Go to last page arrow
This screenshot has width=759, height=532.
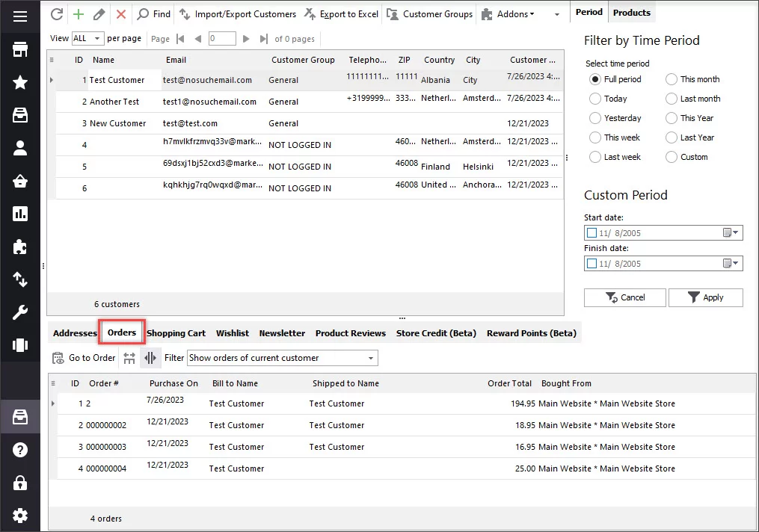click(263, 39)
